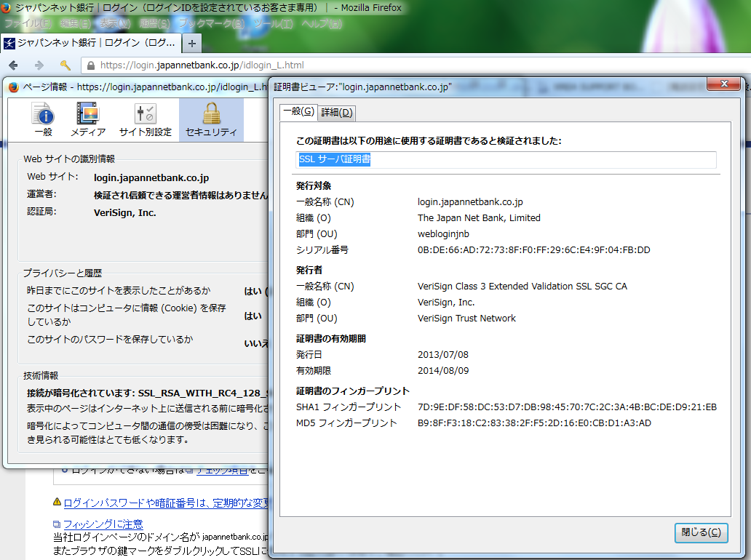Viewport: 751px width, 560px height.
Task: Select the セキュリティ (Security) padlock panel
Action: point(211,120)
